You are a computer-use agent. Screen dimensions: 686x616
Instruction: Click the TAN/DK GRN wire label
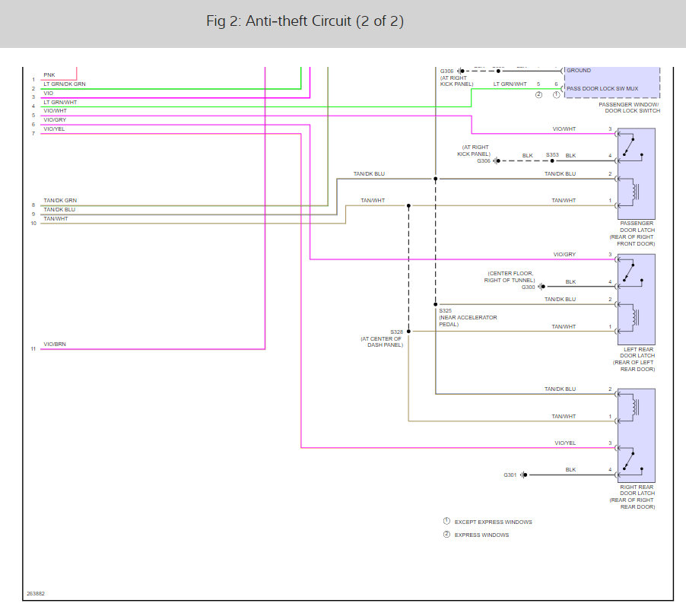60,200
